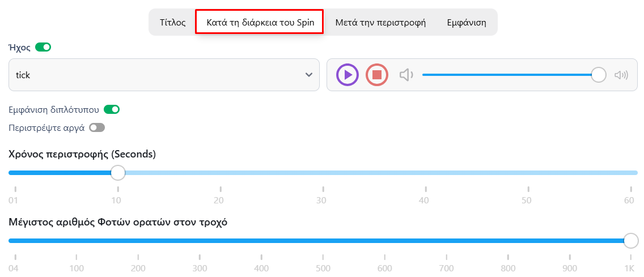Stop the sound preview
644x277 pixels.
(x=376, y=75)
